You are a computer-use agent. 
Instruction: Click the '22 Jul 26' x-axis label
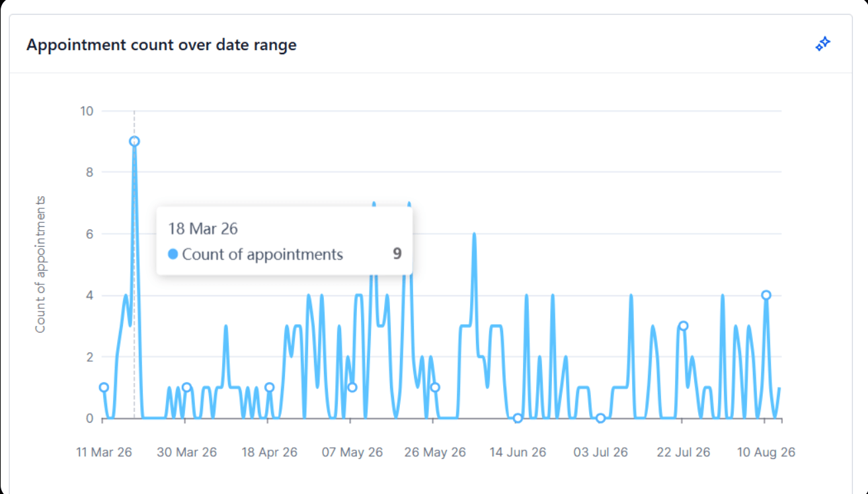tap(684, 452)
